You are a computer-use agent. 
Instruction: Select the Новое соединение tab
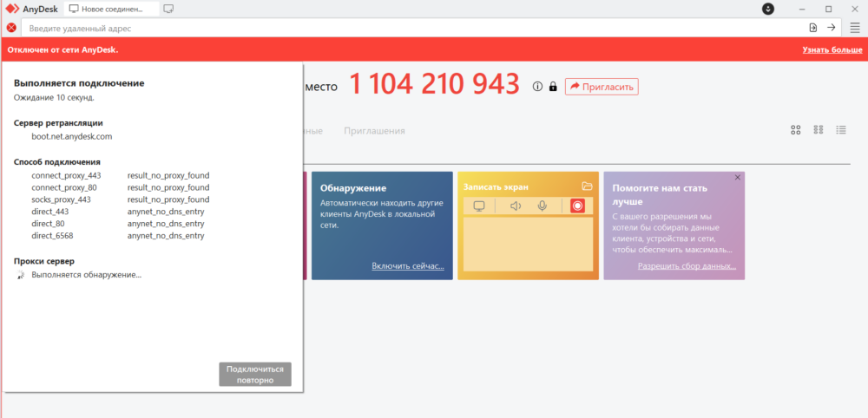111,9
